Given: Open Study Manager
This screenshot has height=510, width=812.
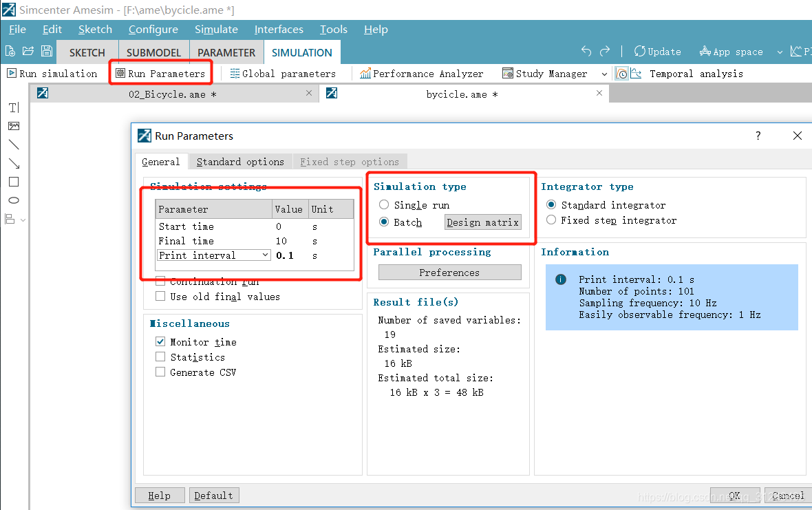Looking at the screenshot, I should [x=545, y=74].
